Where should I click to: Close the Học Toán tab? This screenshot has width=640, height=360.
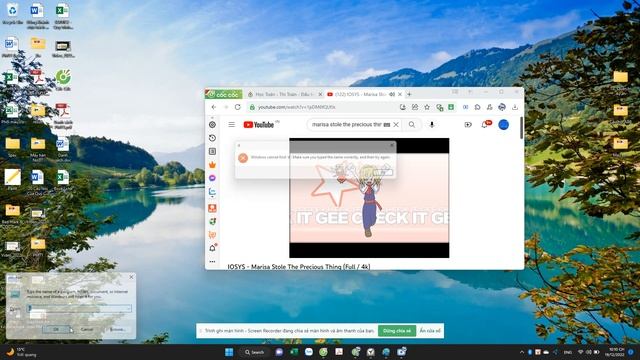tap(320, 94)
